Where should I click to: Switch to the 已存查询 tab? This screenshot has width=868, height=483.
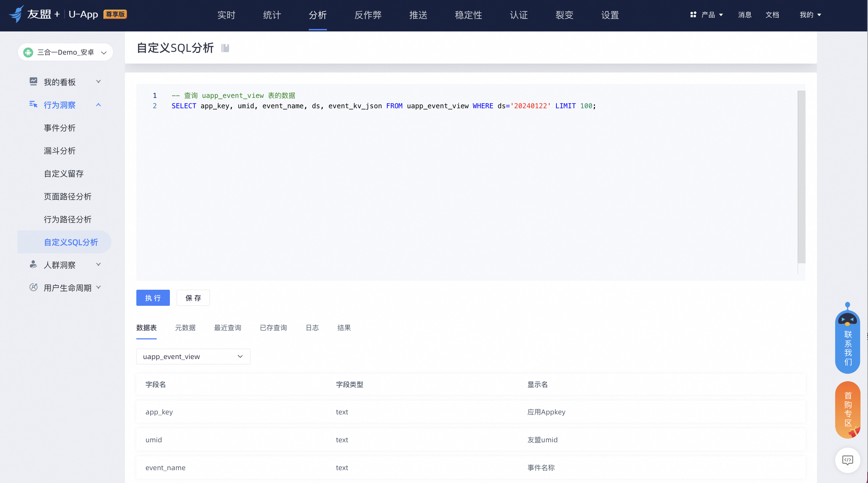point(273,328)
